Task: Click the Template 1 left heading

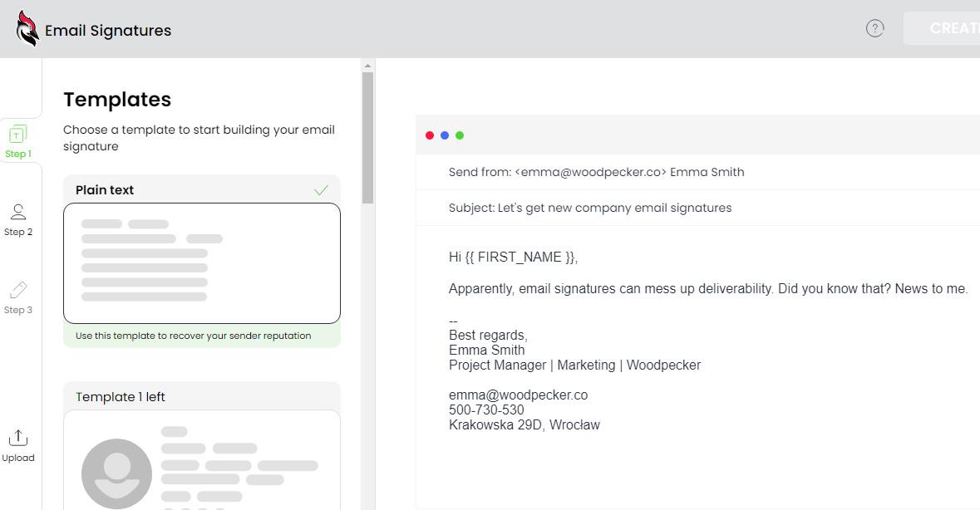Action: (x=120, y=397)
